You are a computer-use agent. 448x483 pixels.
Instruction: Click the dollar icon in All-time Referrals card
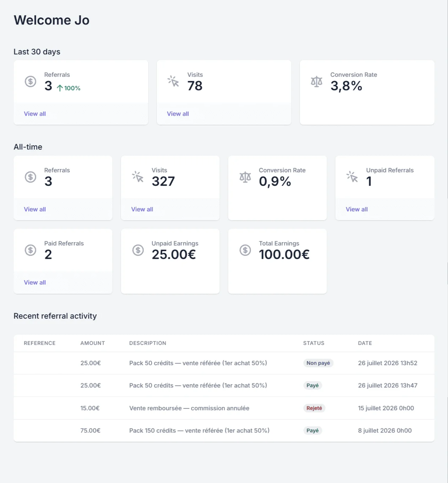[31, 177]
